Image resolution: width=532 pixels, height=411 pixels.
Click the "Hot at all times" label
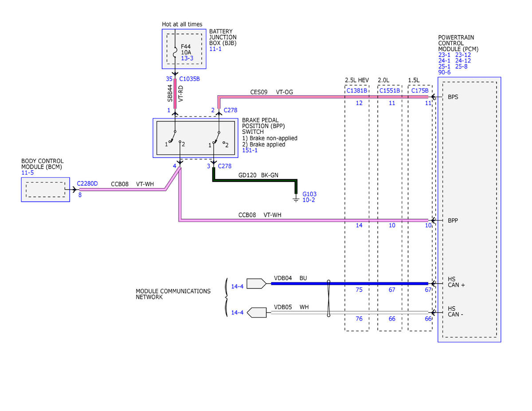tap(182, 24)
